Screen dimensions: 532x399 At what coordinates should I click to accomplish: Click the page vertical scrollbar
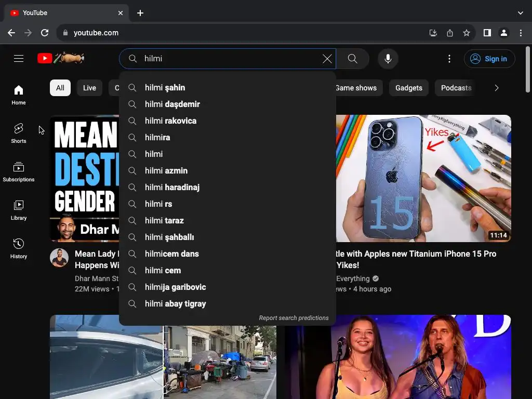pyautogui.click(x=528, y=70)
